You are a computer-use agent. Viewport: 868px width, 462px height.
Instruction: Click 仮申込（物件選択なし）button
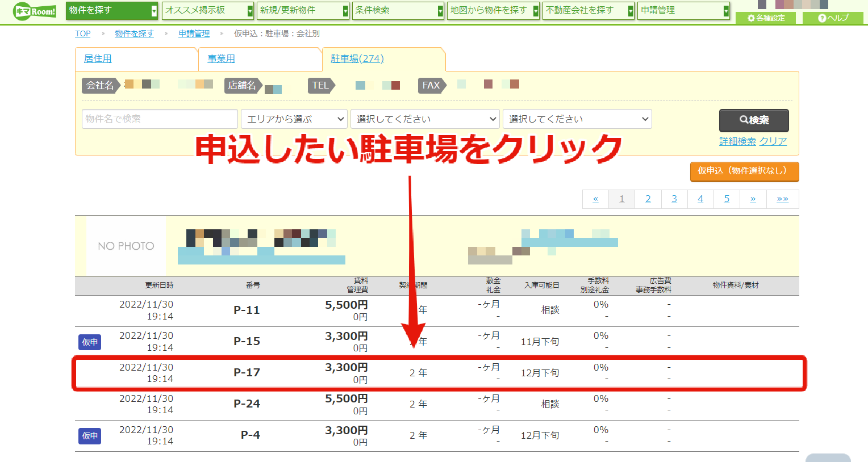point(744,171)
